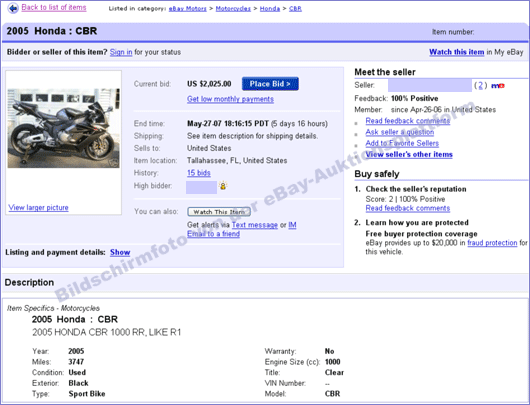
Task: Click Back to list of items
Action: (x=54, y=7)
